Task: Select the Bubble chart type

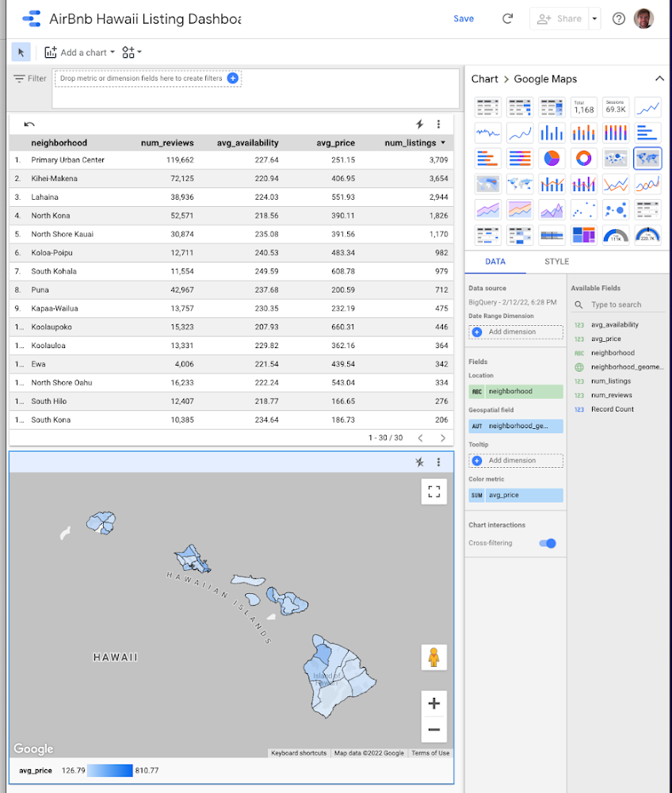Action: (x=616, y=209)
